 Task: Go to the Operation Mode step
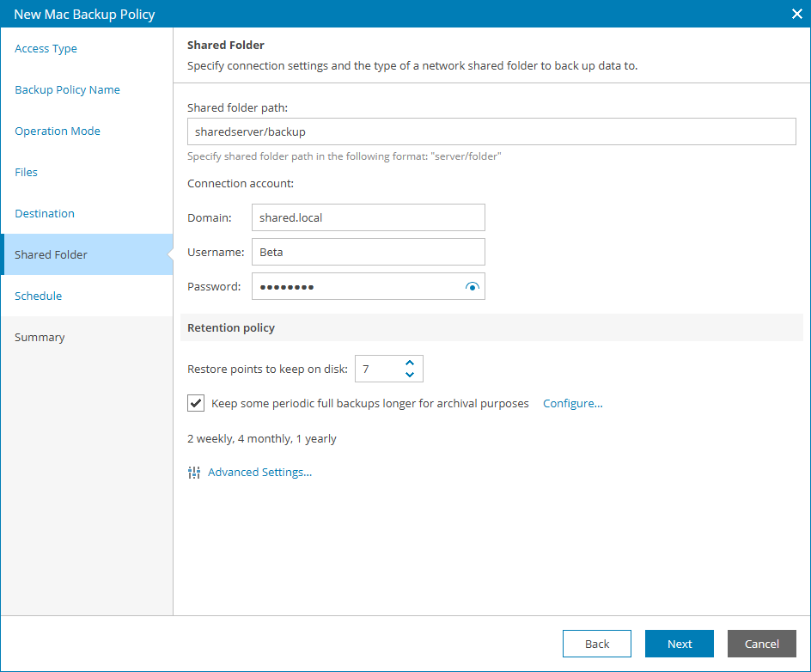[x=58, y=131]
